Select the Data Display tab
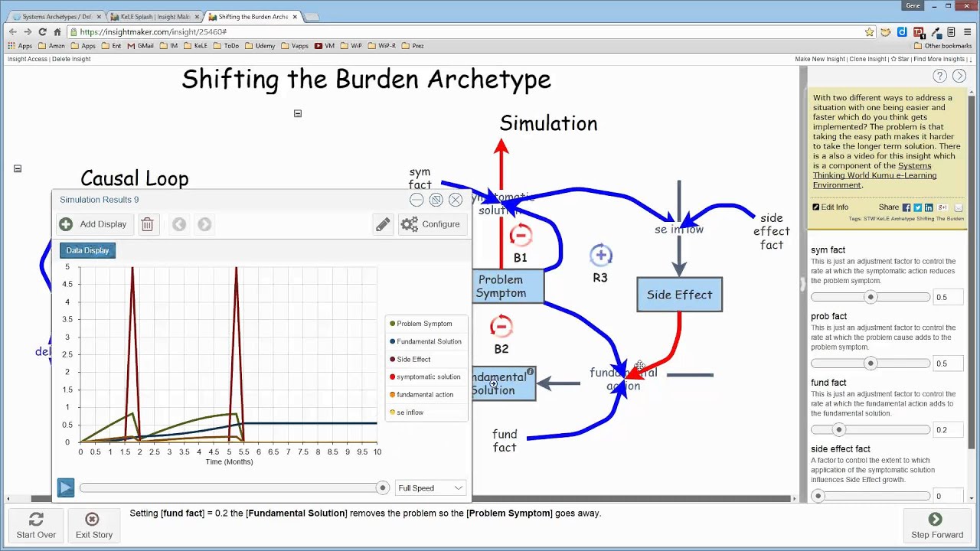Viewport: 980px width, 551px height. click(87, 250)
